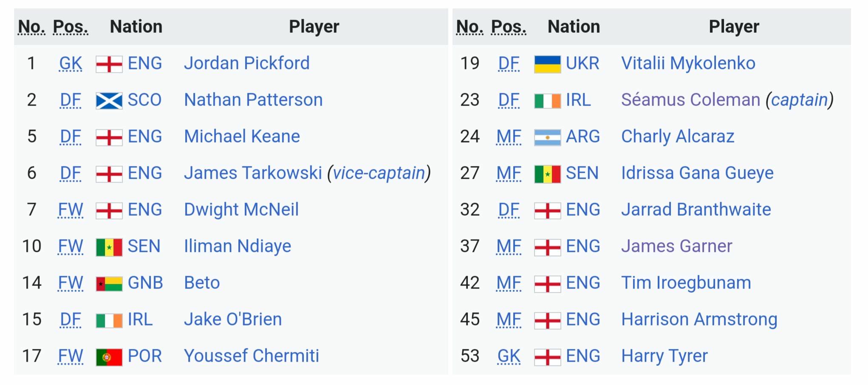
Task: Open Jordan Pickford's player page
Action: coord(247,63)
